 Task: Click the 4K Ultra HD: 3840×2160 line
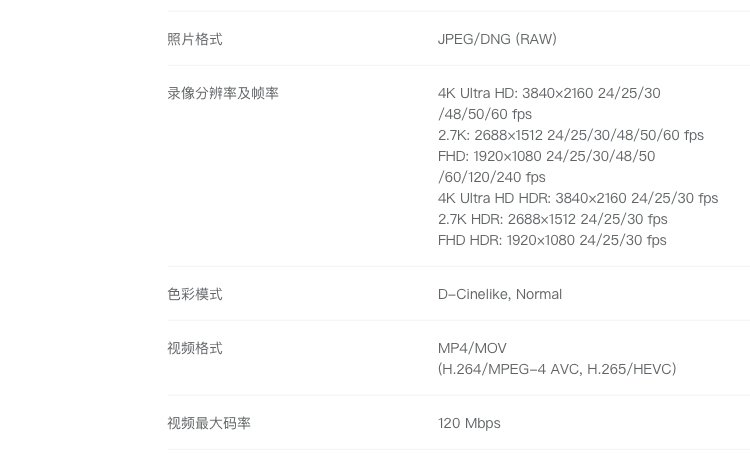coord(549,93)
